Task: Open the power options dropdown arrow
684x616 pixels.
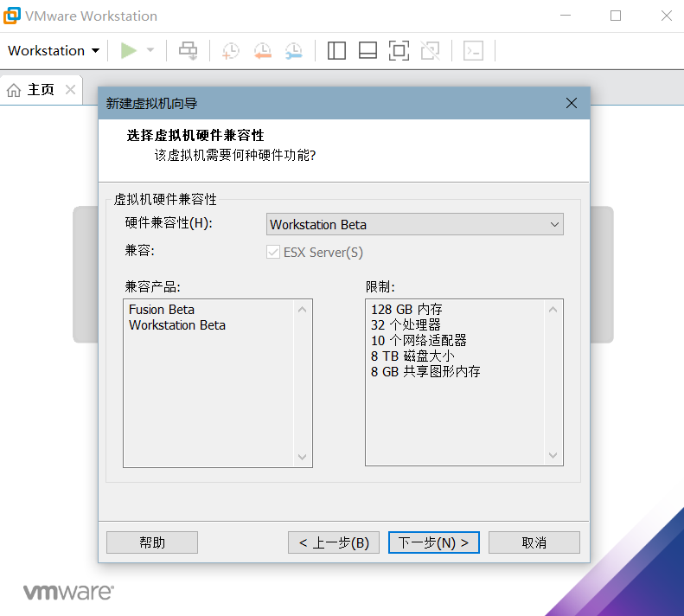Action: point(150,50)
